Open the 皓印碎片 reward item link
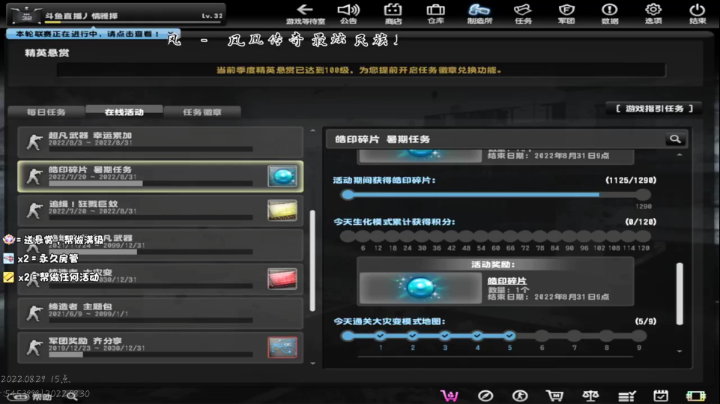 507,281
